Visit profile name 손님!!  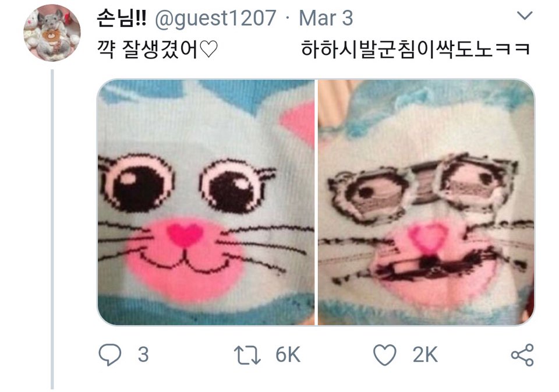click(x=122, y=18)
